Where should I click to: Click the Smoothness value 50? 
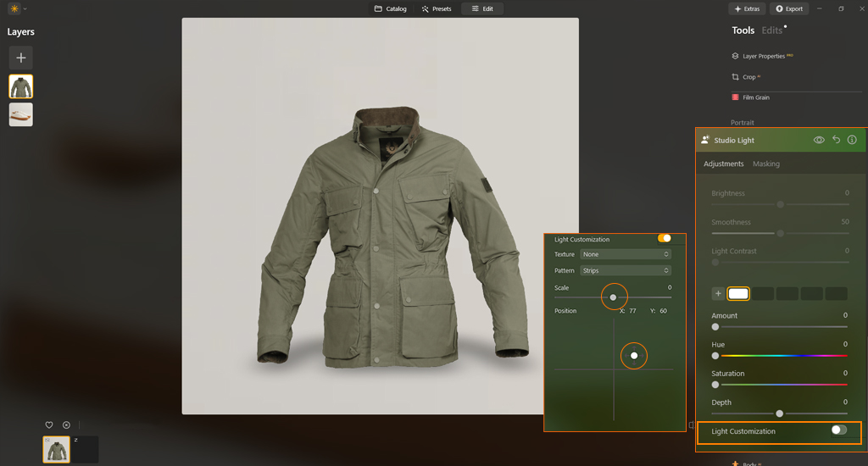click(845, 222)
